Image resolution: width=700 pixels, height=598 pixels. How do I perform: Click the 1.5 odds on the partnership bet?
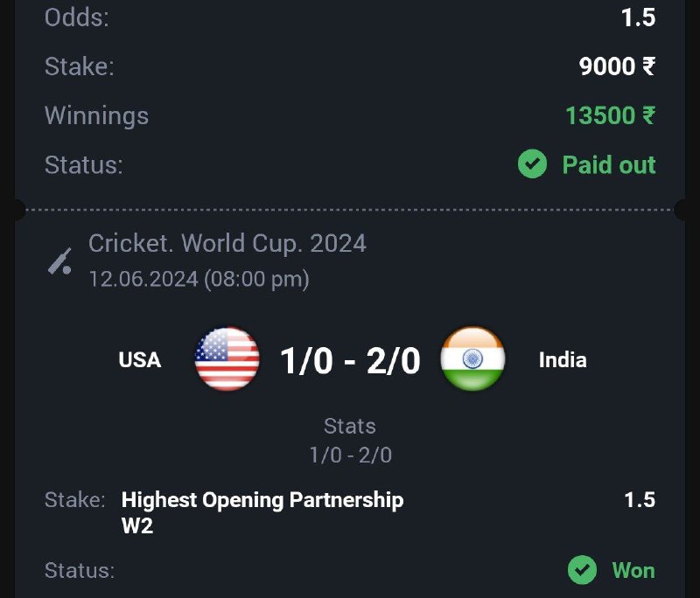tap(640, 500)
